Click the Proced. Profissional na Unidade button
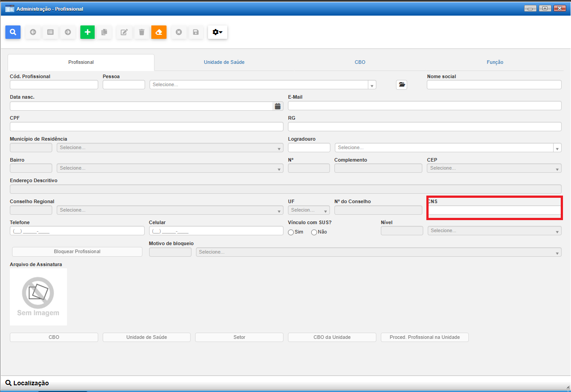571x392 pixels. click(x=424, y=337)
